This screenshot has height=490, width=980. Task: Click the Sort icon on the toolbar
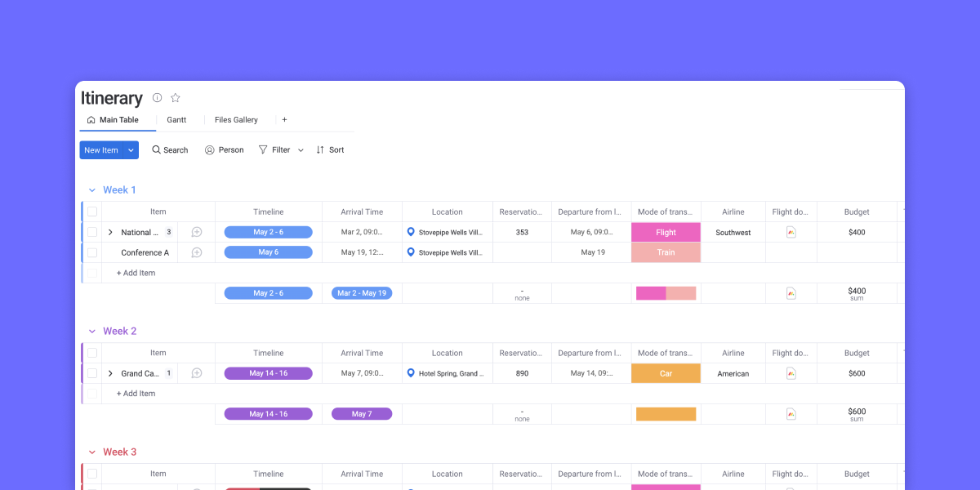point(321,149)
